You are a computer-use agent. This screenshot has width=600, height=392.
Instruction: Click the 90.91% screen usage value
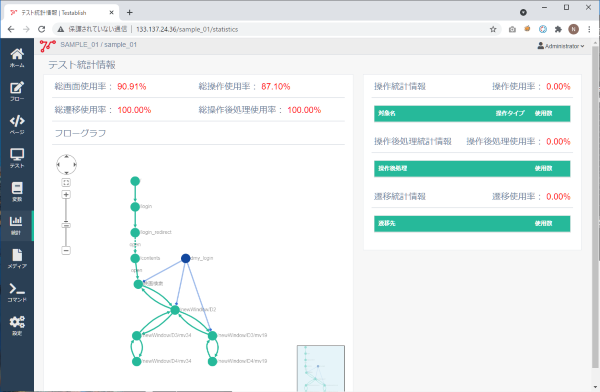[132, 87]
